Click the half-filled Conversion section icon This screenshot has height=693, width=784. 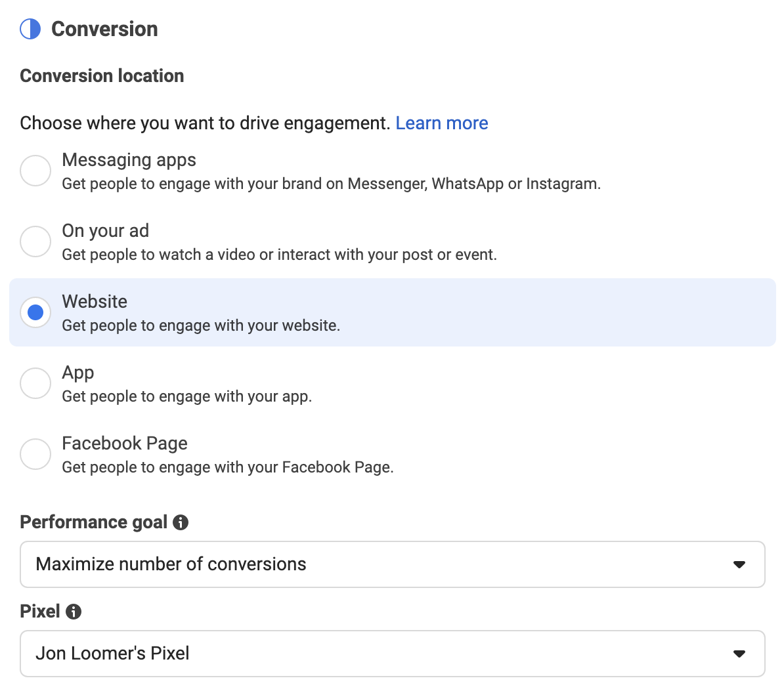(x=30, y=29)
